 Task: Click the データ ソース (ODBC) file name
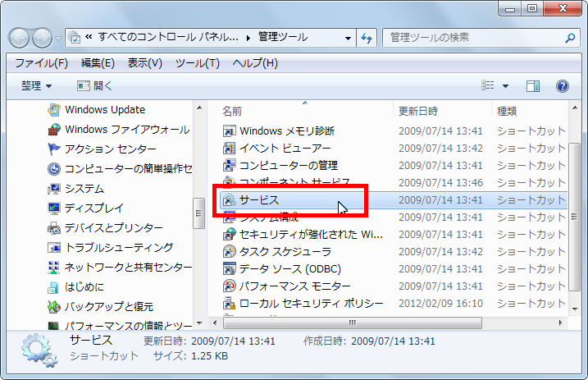coord(290,269)
